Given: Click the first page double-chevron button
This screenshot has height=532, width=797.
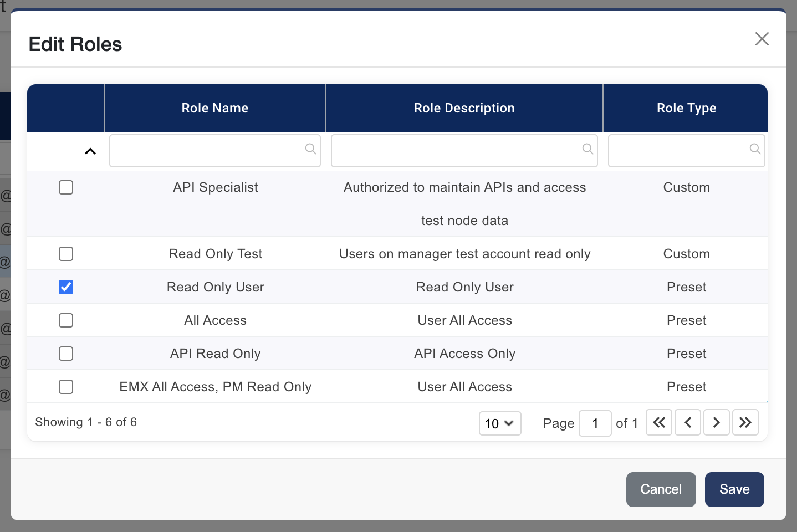Looking at the screenshot, I should pyautogui.click(x=658, y=423).
